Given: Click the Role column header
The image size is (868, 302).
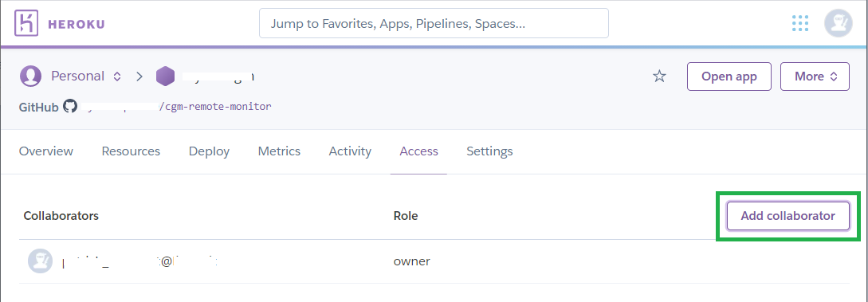Looking at the screenshot, I should (406, 216).
